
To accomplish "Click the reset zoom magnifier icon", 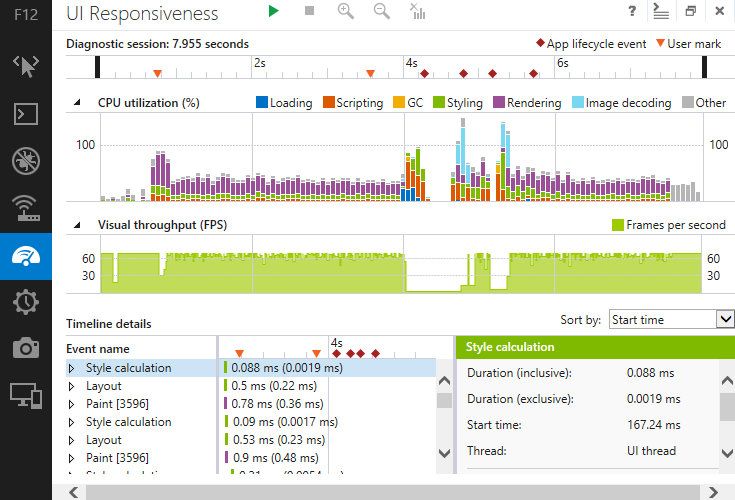I will 381,11.
